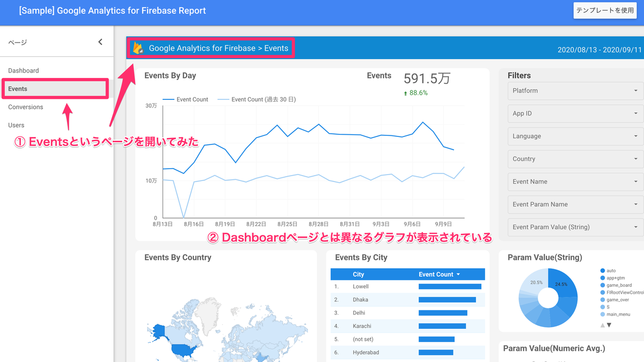Click the テンプレートを使用 button
This screenshot has width=644, height=362.
(x=605, y=10)
